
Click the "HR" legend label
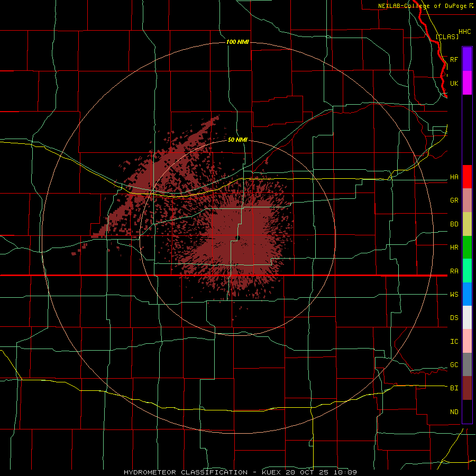click(454, 248)
